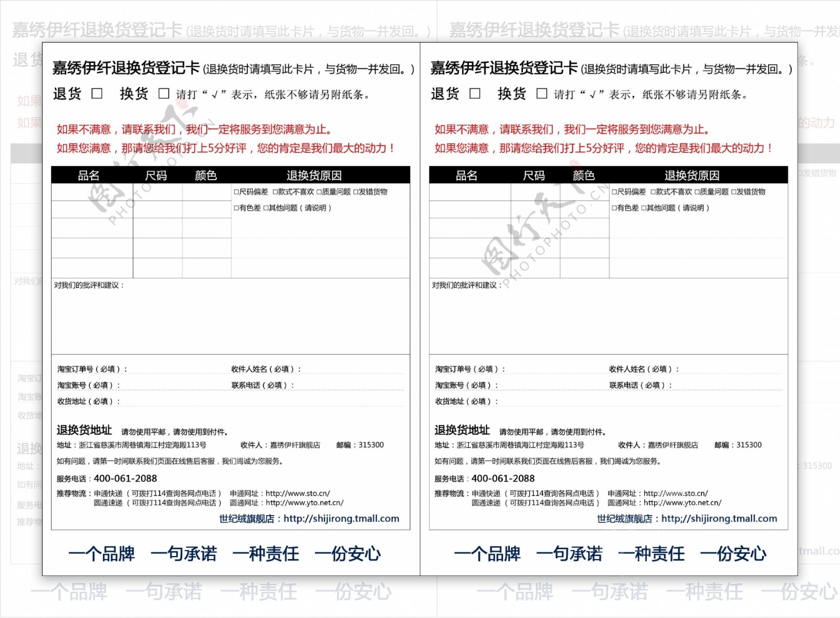Check 发错货物 reason on the left card
The width and height of the screenshot is (840, 618).
(356, 192)
